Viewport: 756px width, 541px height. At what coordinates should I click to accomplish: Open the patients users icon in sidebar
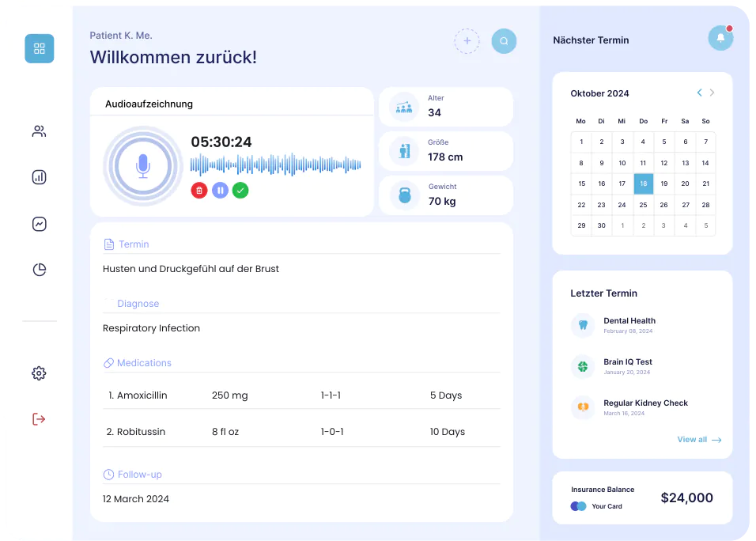tap(40, 132)
